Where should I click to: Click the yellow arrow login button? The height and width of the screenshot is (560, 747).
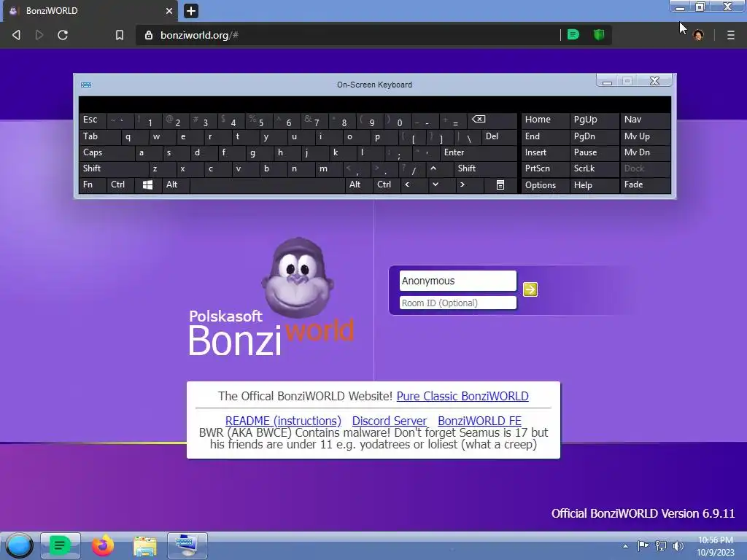click(x=530, y=289)
